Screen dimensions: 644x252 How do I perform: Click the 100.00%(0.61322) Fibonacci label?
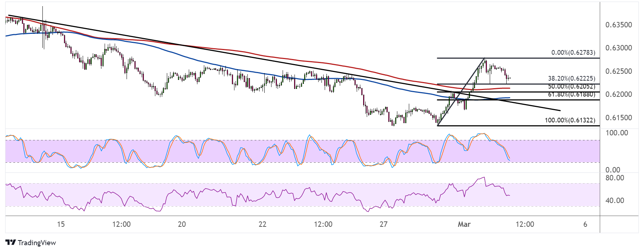pos(570,120)
